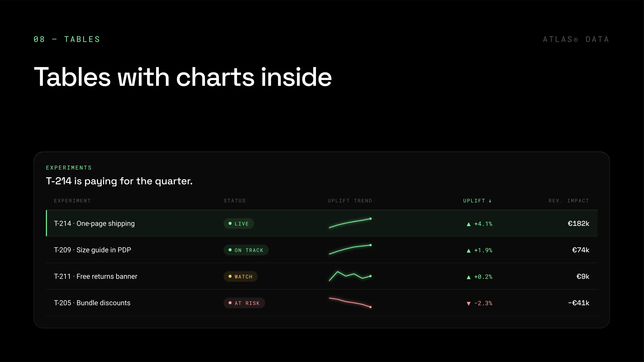Click the ATLAS® DATA brand label
Screen dimensions: 644x362
(x=576, y=39)
